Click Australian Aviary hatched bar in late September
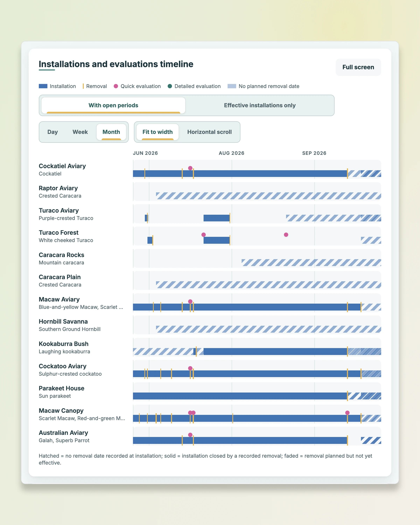This screenshot has height=525, width=420. pyautogui.click(x=371, y=440)
